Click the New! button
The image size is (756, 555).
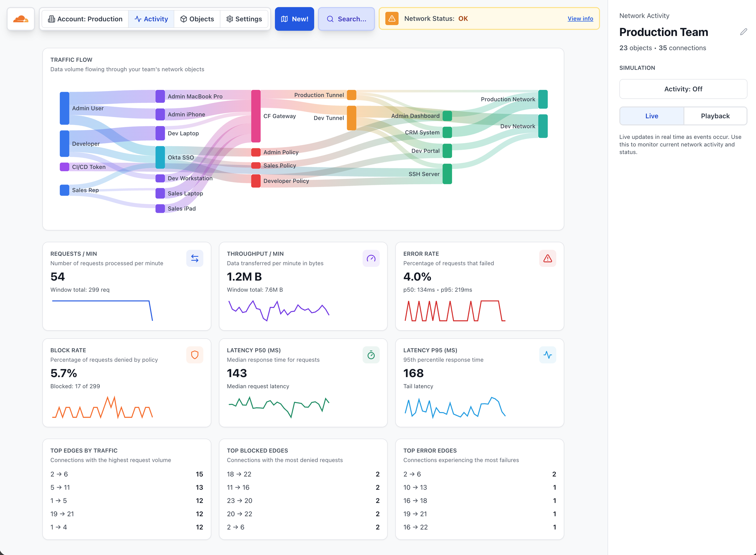point(294,19)
